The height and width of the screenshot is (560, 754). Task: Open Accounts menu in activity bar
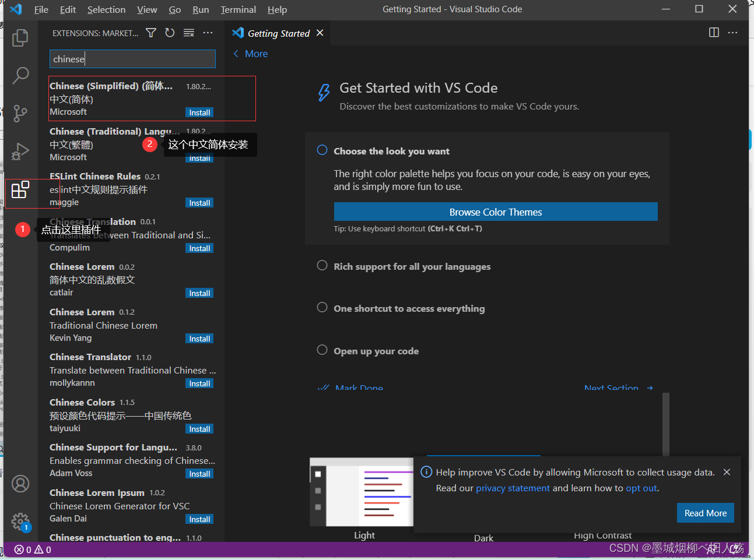(x=20, y=484)
